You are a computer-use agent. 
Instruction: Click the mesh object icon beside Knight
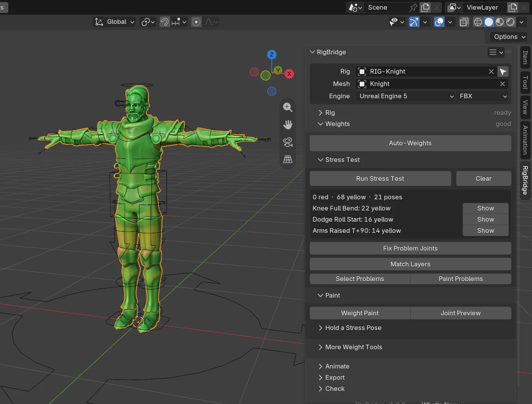(362, 84)
